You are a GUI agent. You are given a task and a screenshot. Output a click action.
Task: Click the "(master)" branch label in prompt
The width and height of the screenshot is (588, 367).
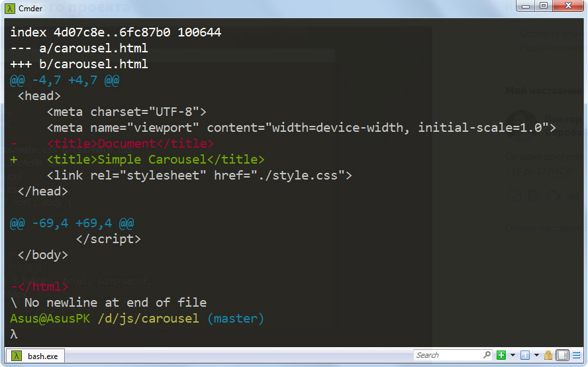235,319
